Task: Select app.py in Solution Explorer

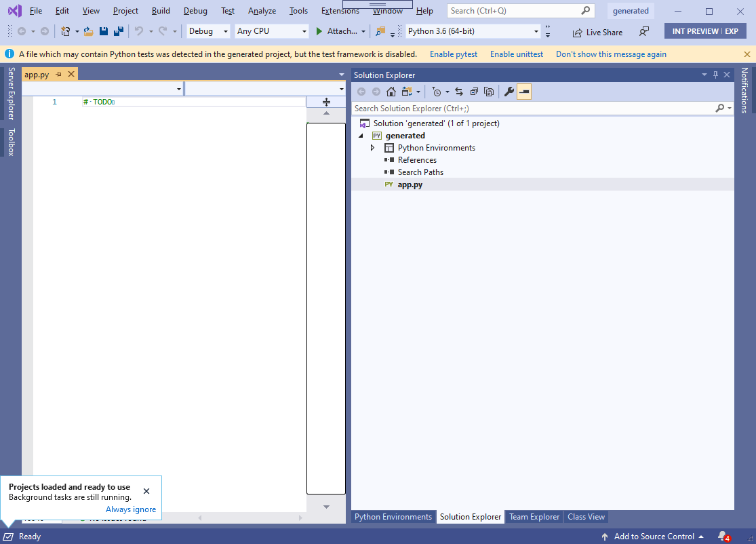Action: click(x=410, y=184)
